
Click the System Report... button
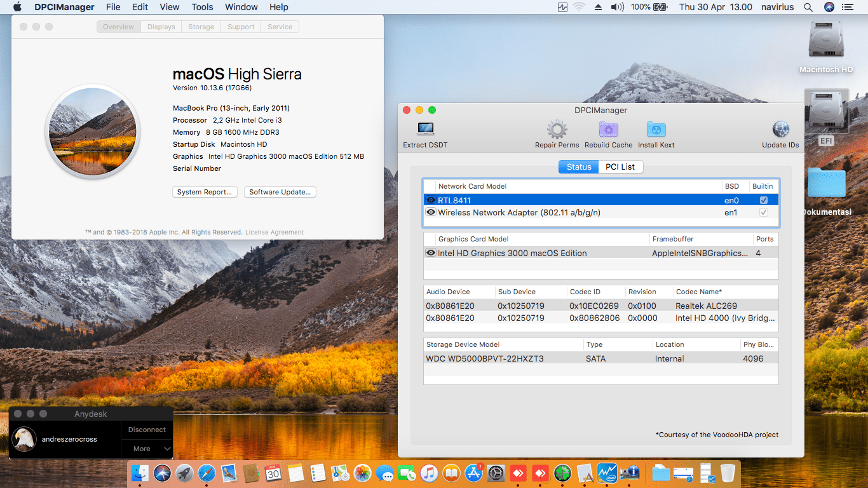(x=205, y=192)
